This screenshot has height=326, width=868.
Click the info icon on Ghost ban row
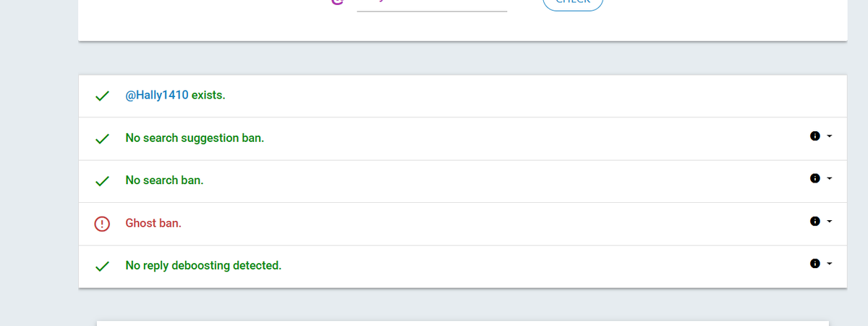point(815,221)
